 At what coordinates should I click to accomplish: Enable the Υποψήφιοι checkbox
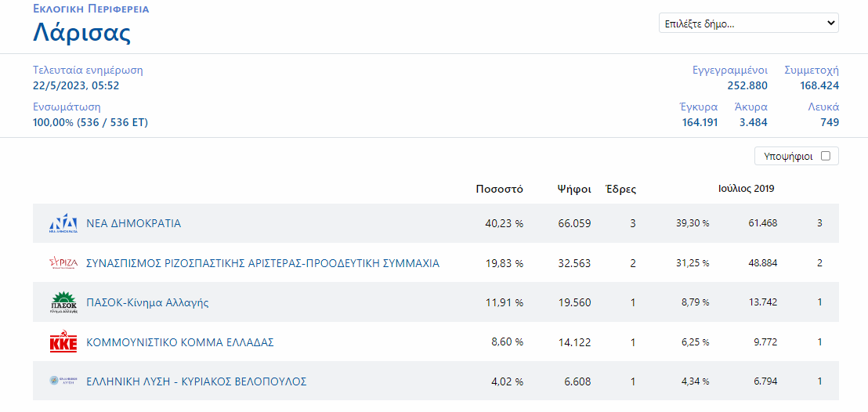(x=825, y=156)
